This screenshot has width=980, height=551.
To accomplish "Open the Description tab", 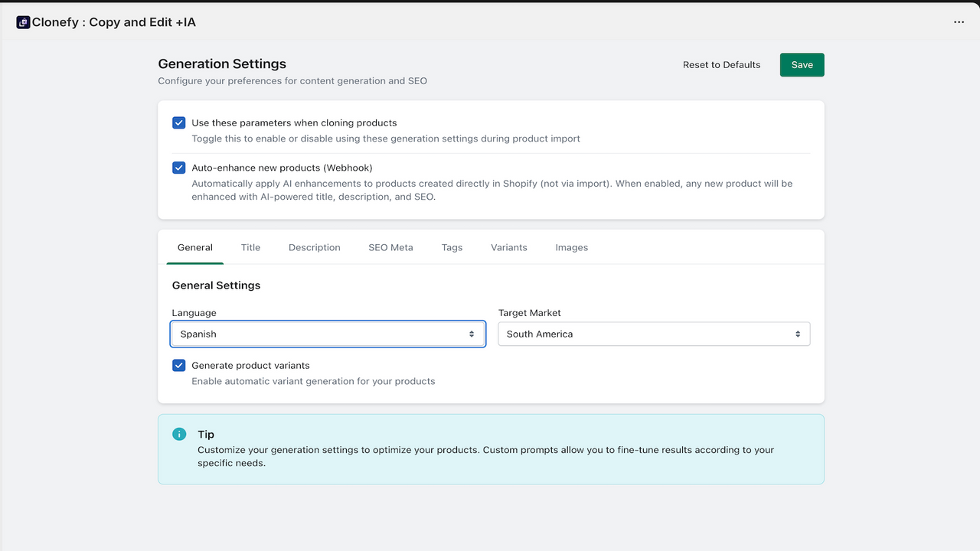I will [x=315, y=247].
